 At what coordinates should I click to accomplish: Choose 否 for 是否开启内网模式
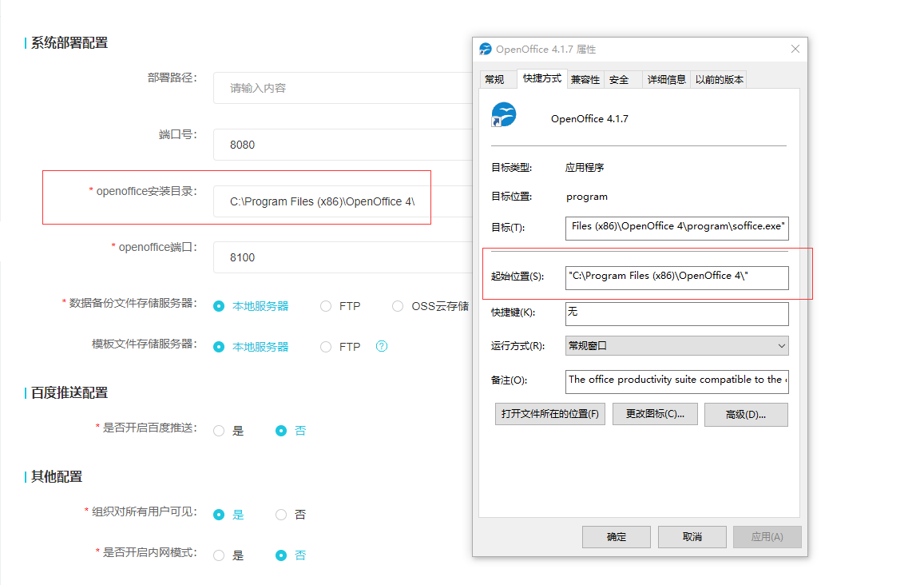click(281, 555)
